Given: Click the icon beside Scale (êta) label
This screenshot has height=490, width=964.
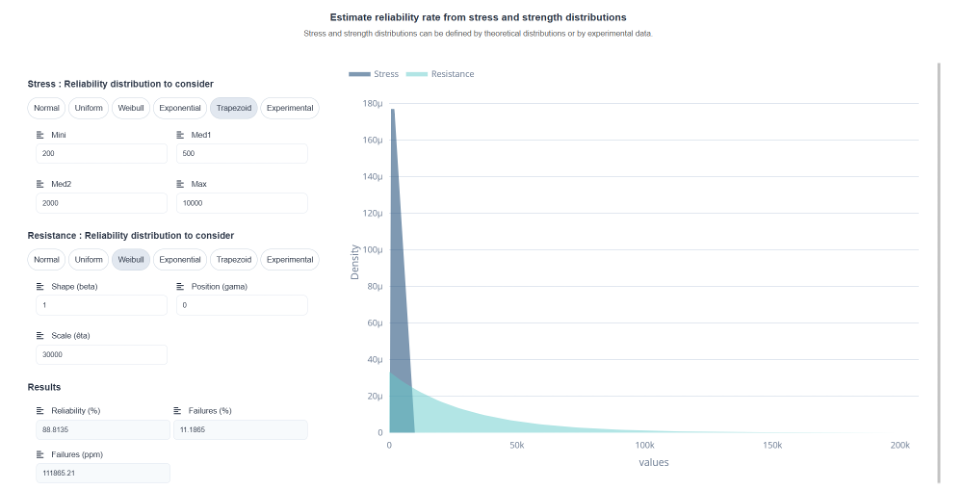Looking at the screenshot, I should pos(41,336).
